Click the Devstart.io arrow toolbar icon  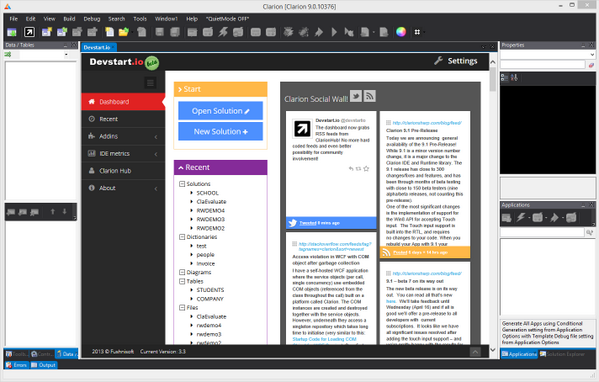click(x=29, y=32)
